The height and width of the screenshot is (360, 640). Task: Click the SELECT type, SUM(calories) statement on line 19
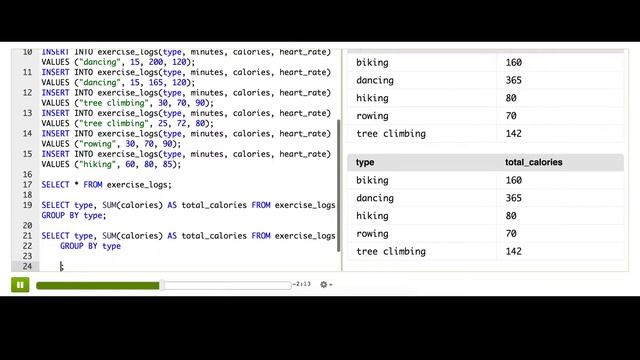pos(188,205)
